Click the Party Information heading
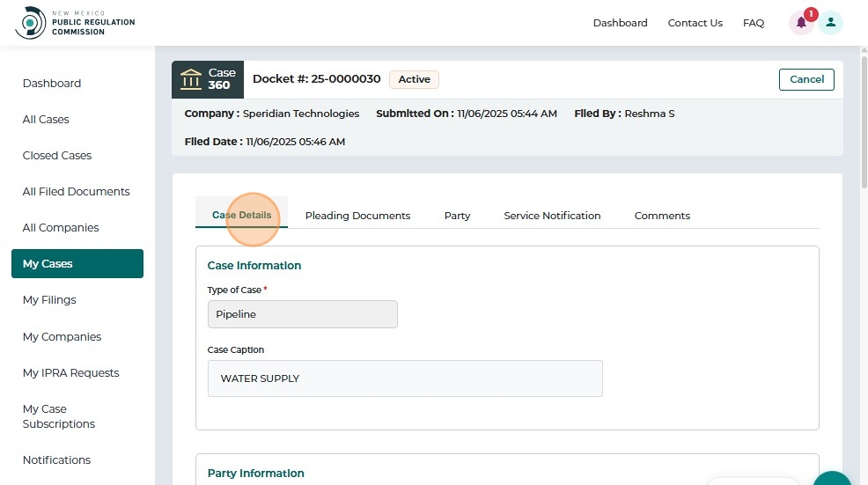868x485 pixels. pos(256,473)
